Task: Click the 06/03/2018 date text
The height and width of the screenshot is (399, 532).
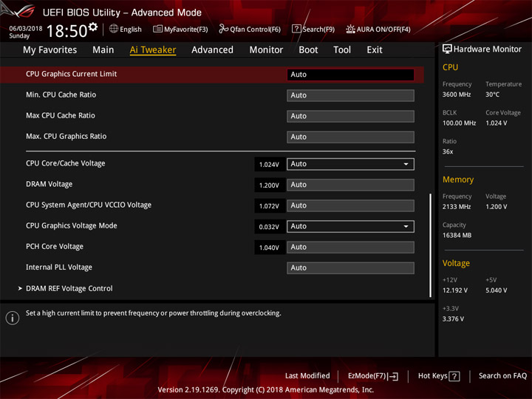Action: coord(26,29)
